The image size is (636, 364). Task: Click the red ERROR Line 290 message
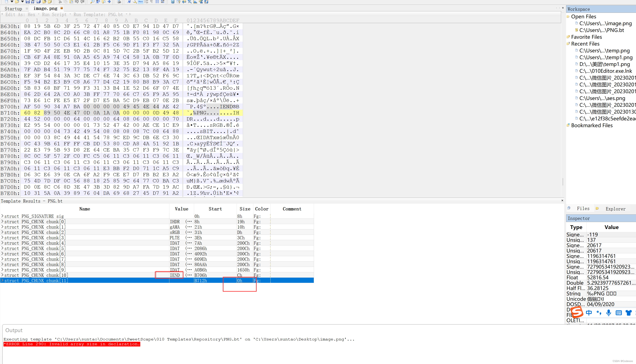[72, 344]
